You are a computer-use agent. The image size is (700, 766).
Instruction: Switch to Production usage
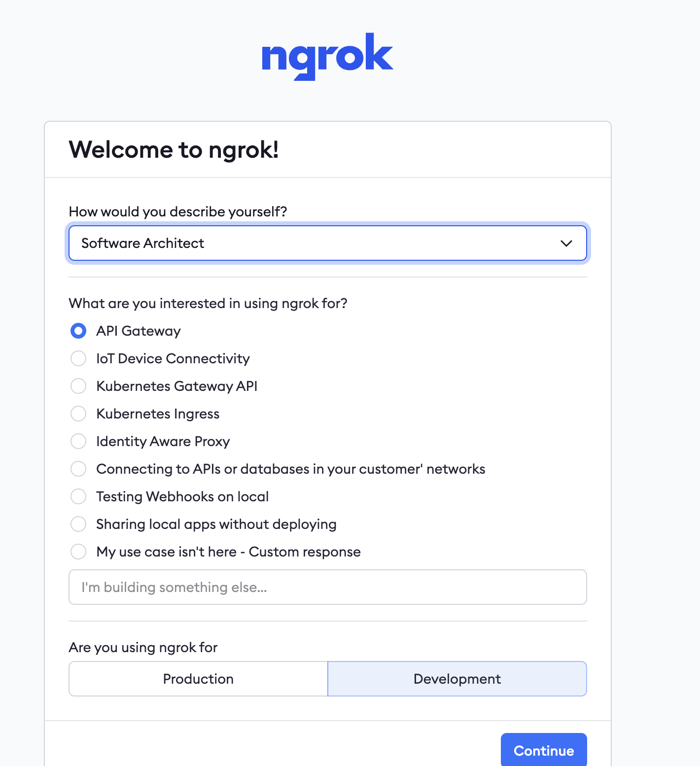pos(198,679)
